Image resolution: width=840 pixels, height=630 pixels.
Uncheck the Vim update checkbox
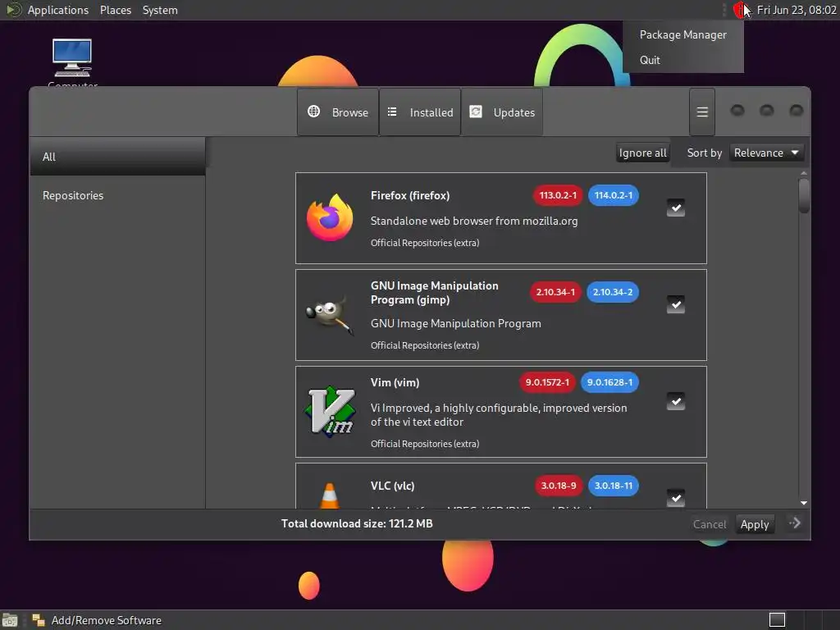coord(676,401)
